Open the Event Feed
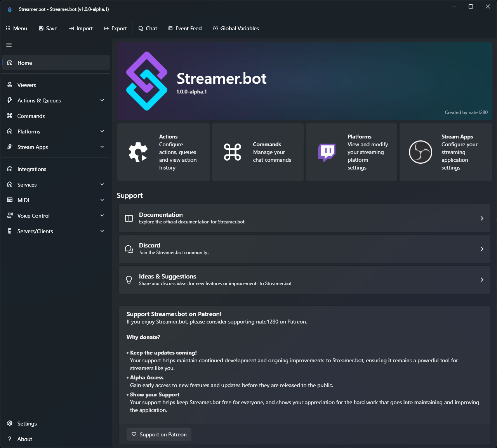The image size is (497, 448). pyautogui.click(x=185, y=28)
